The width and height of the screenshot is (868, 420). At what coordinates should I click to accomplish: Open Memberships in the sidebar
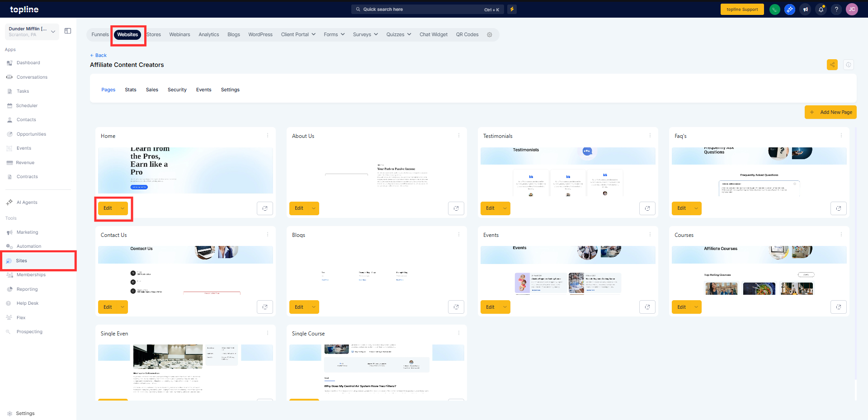(x=31, y=275)
